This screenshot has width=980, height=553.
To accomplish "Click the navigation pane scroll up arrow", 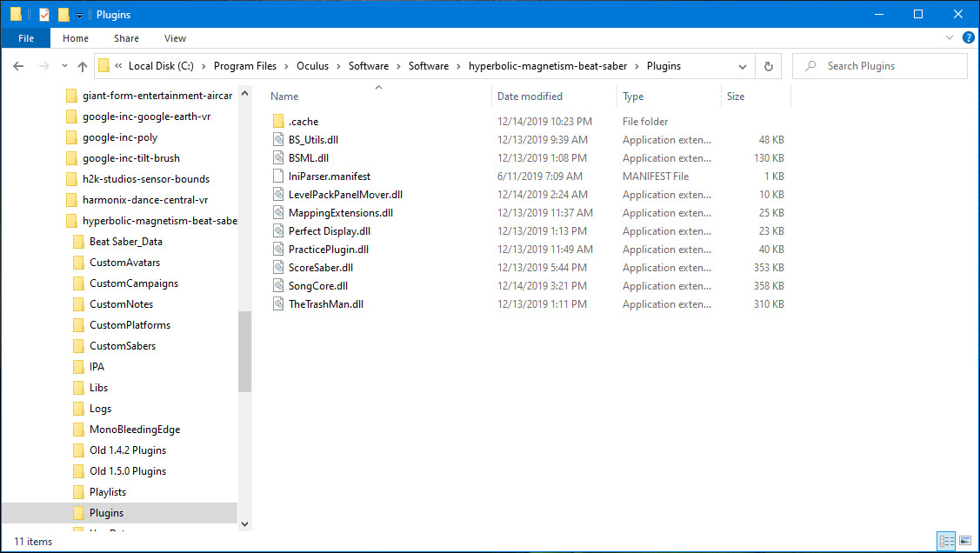I will (245, 94).
